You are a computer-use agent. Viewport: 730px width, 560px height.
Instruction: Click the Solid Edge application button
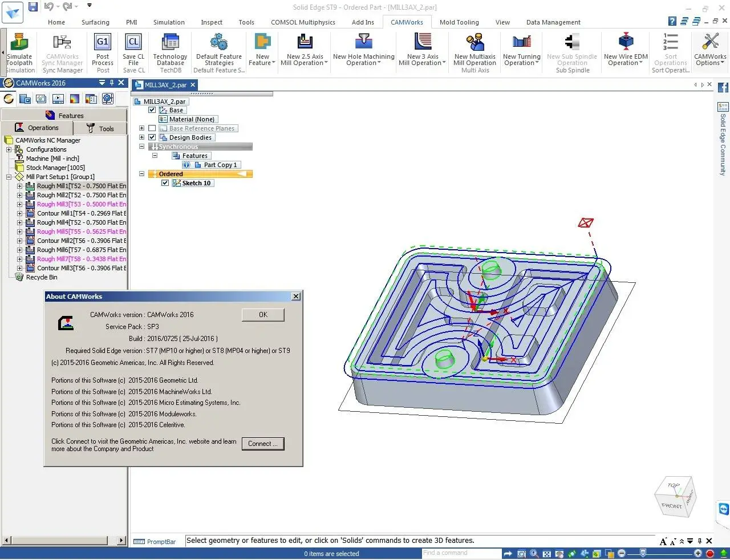click(x=12, y=11)
